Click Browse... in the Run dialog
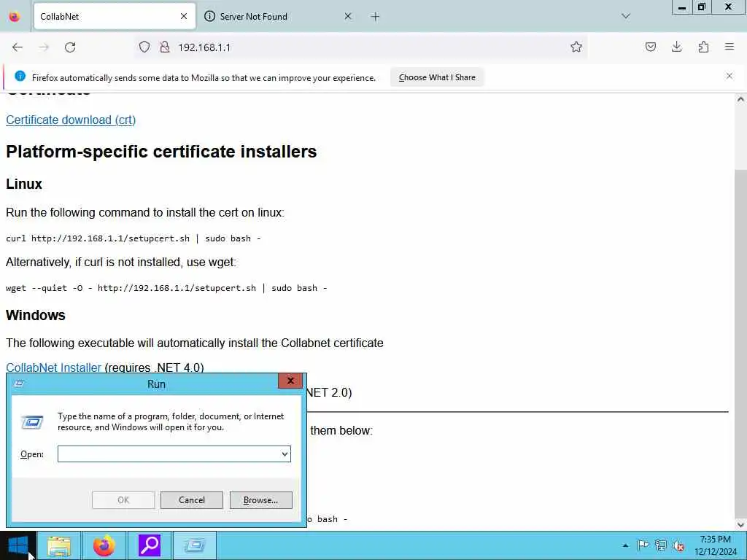Viewport: 747px width, 560px height. (260, 500)
